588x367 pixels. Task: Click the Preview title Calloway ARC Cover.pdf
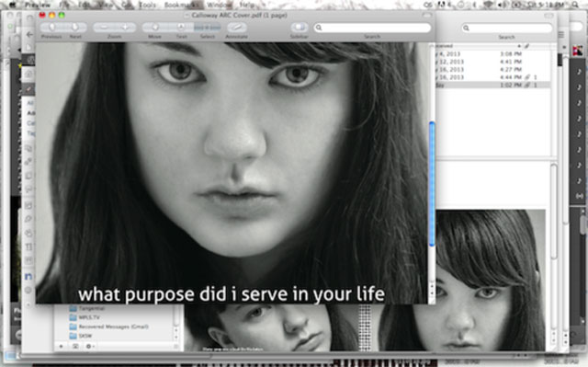click(239, 16)
